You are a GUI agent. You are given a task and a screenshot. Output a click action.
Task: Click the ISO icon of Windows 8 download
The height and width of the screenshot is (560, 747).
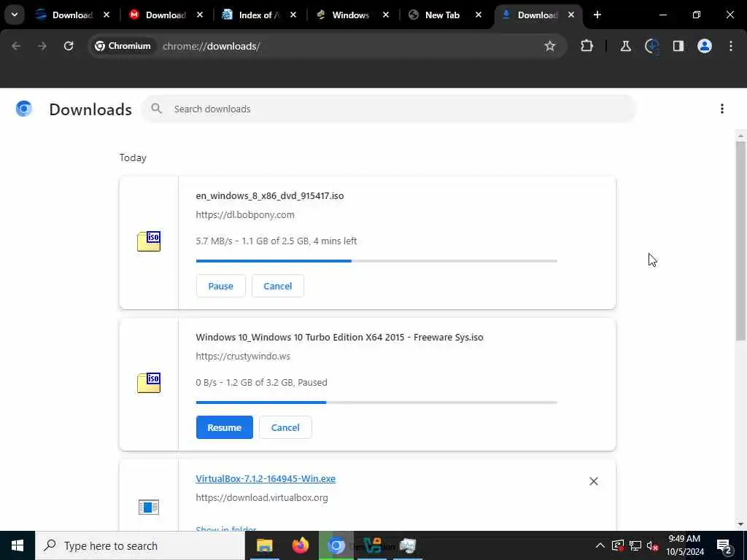[149, 241]
